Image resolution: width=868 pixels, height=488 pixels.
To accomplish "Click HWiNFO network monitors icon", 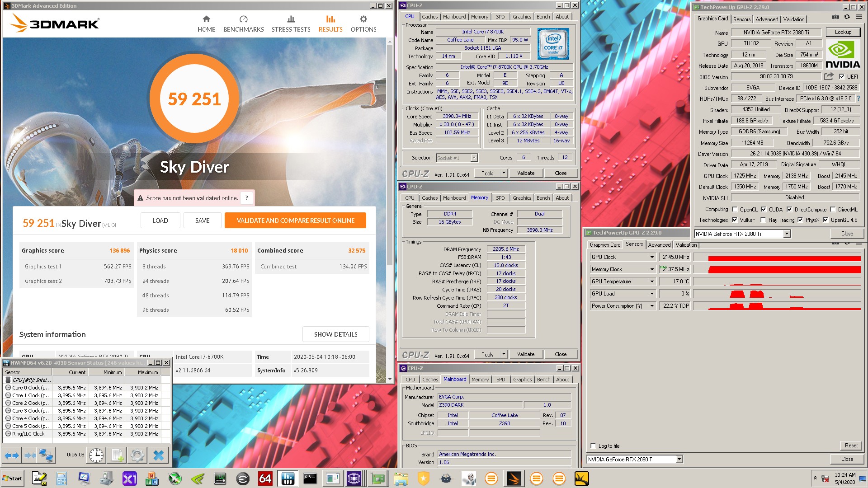I will (x=46, y=455).
